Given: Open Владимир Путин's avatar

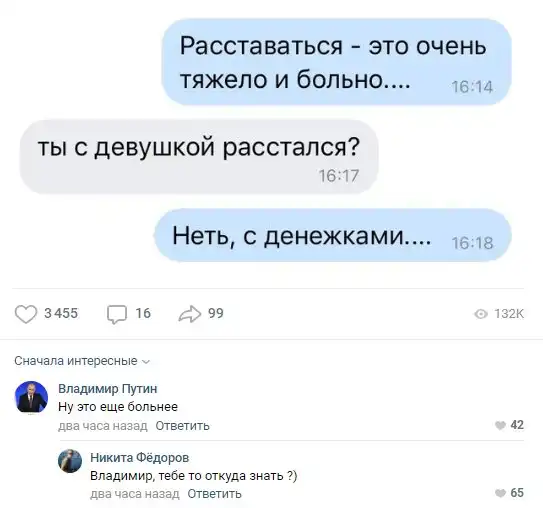Looking at the screenshot, I should [x=32, y=397].
